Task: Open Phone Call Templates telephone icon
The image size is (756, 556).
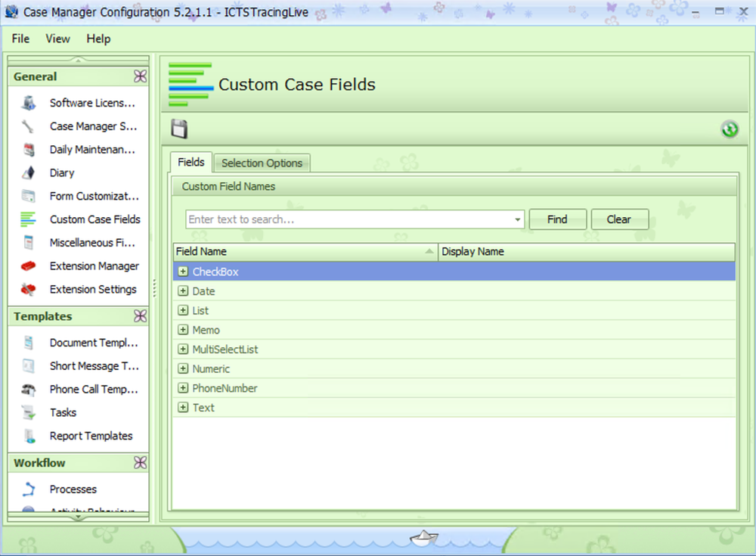Action: (x=29, y=390)
